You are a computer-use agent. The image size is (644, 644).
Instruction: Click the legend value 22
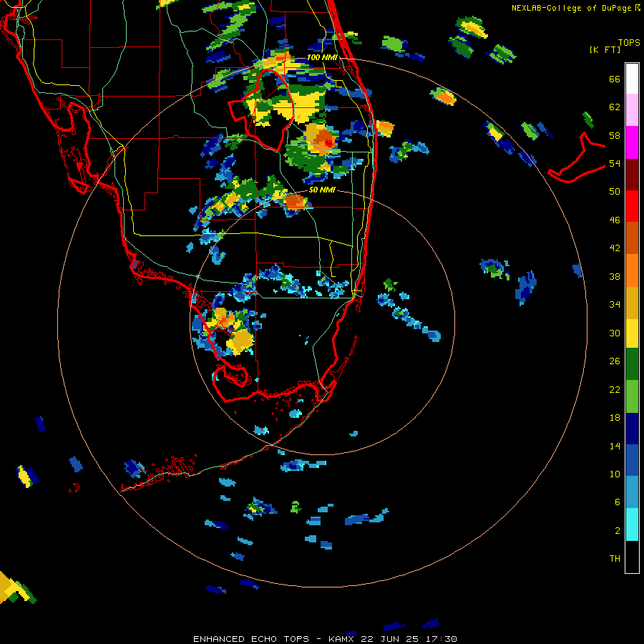(615, 389)
